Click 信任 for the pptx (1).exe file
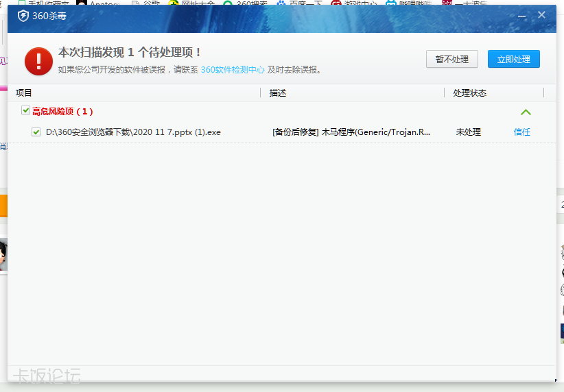This screenshot has height=392, width=564. pos(522,132)
